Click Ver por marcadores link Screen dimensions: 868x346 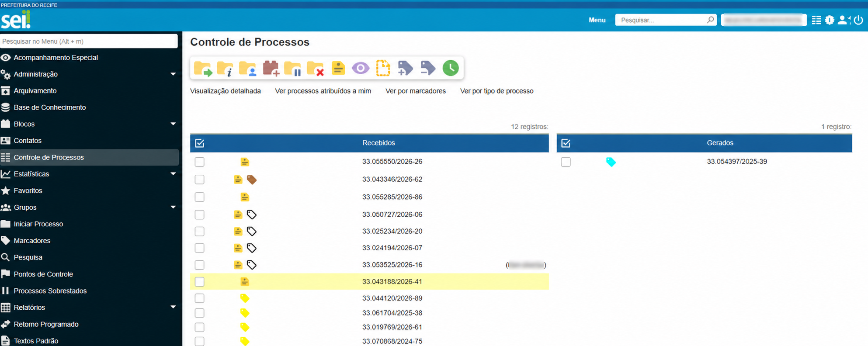pyautogui.click(x=416, y=91)
